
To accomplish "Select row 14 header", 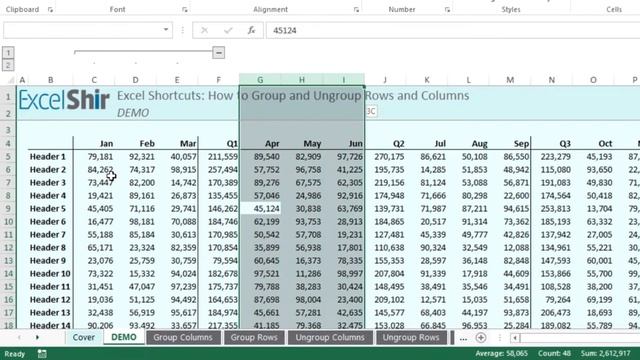I will (x=8, y=273).
